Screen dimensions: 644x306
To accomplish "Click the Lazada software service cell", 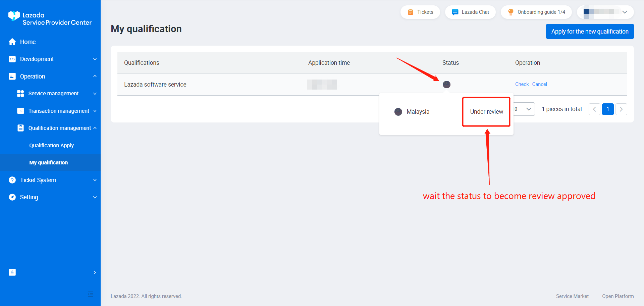I will 155,85.
